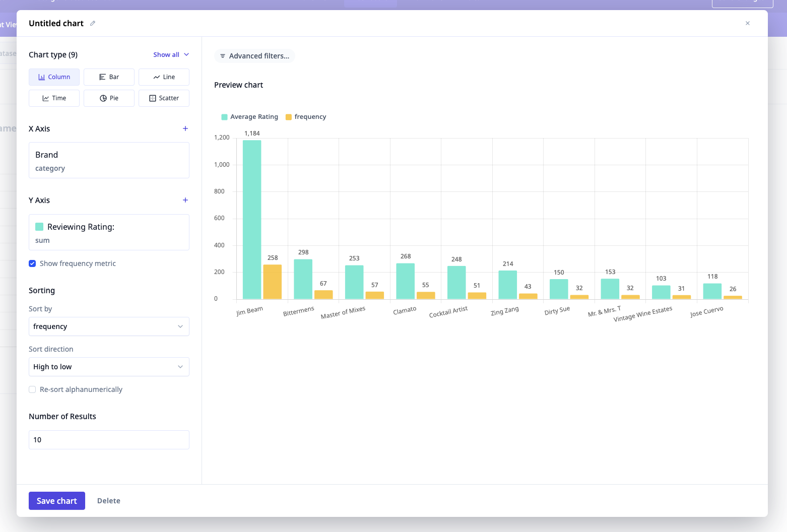Select Scatter chart type
Viewport: 787px width, 532px height.
coord(164,98)
